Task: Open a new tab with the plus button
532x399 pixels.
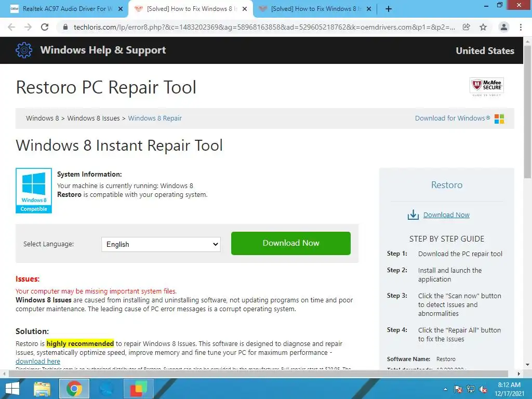Action: click(389, 9)
